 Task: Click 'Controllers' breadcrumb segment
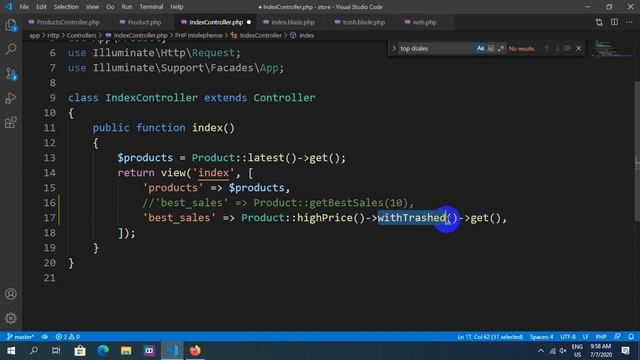[81, 36]
